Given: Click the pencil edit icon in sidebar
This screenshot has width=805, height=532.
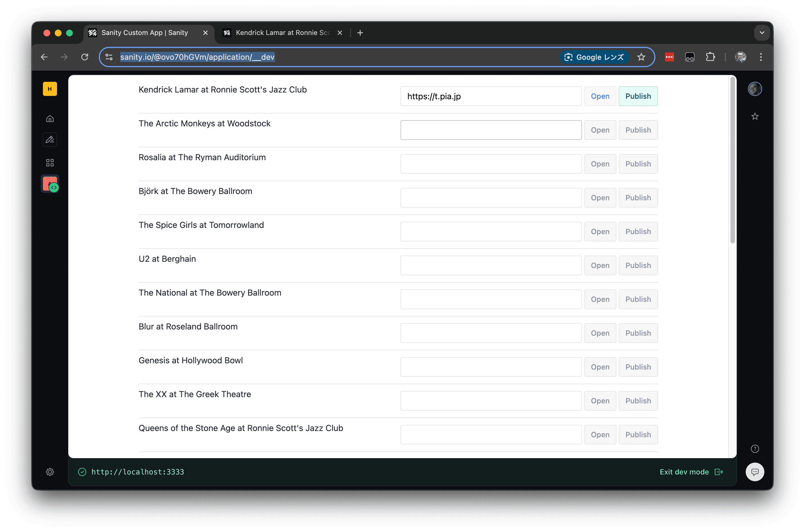Looking at the screenshot, I should tap(50, 139).
